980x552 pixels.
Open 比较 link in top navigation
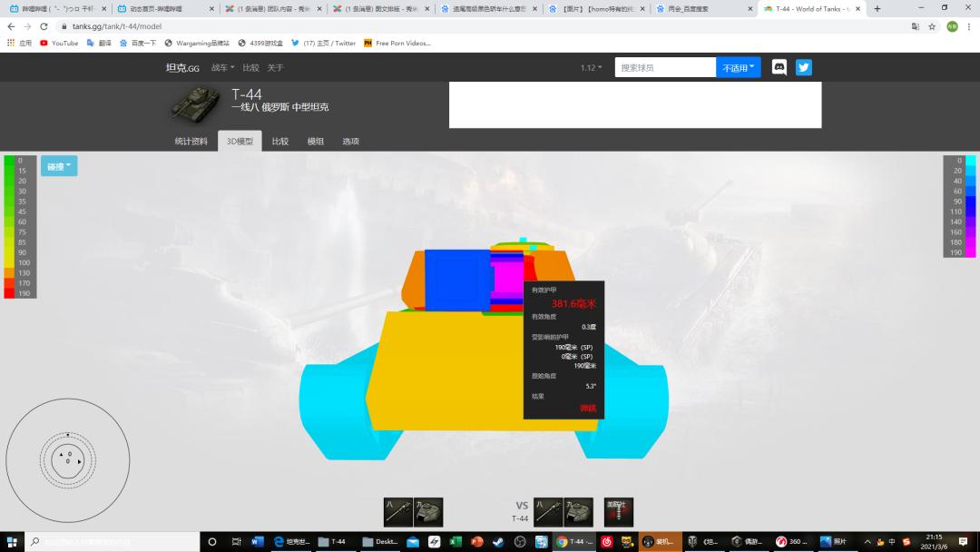tap(250, 67)
